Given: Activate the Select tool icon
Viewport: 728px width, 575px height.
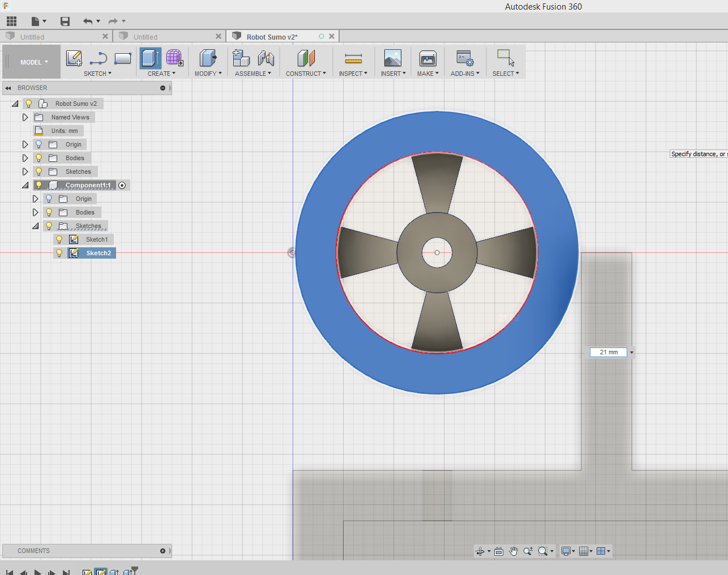Looking at the screenshot, I should pos(506,58).
